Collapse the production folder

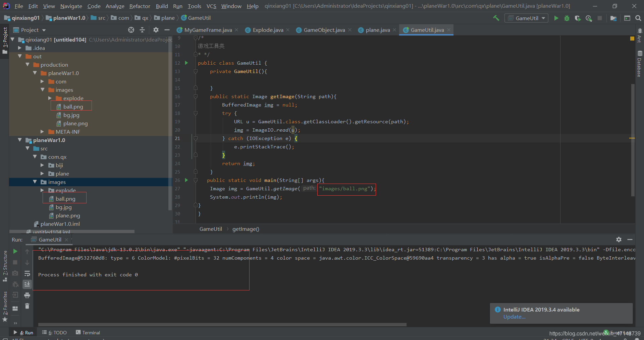tap(28, 65)
